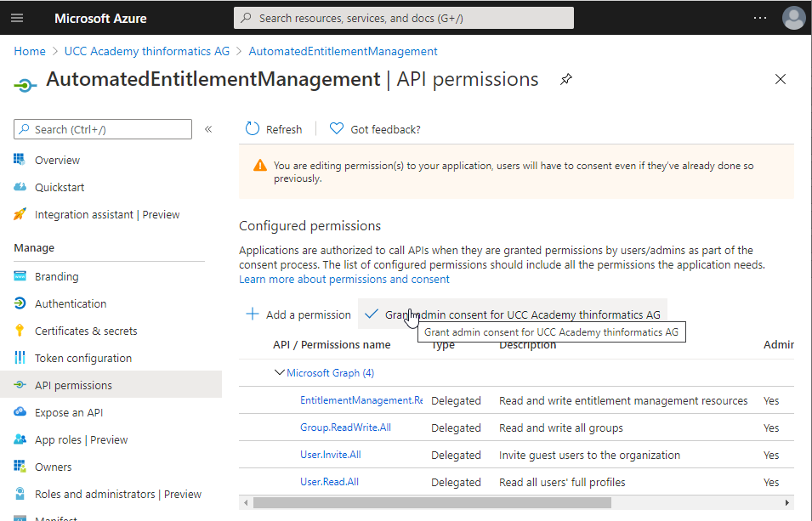Image resolution: width=812 pixels, height=521 pixels.
Task: Open Integration assistant | Preview
Action: (x=107, y=214)
